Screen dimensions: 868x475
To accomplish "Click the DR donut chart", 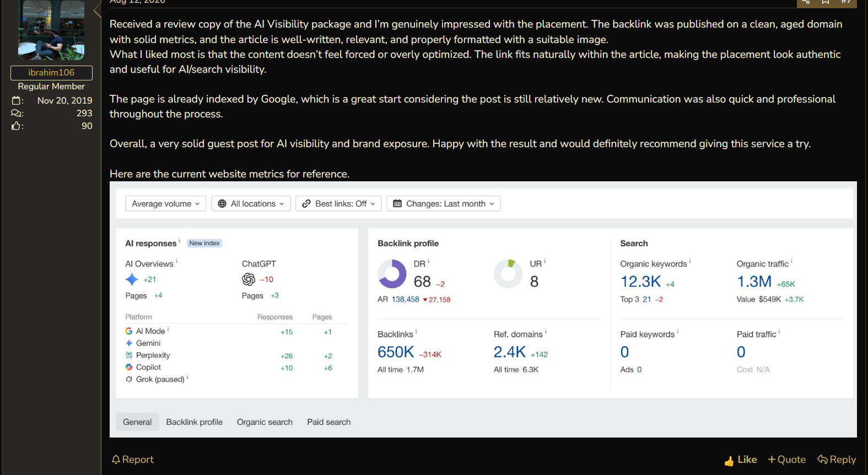I will coord(392,274).
